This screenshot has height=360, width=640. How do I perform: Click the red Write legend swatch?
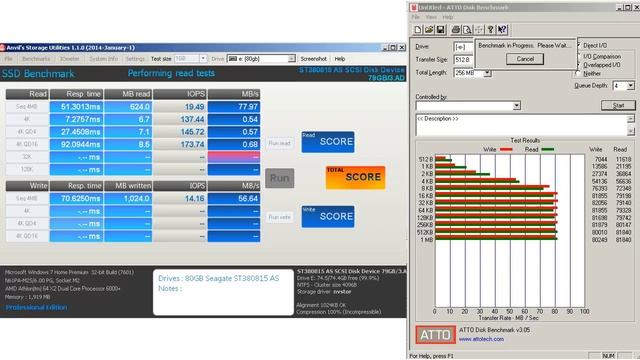coord(506,150)
